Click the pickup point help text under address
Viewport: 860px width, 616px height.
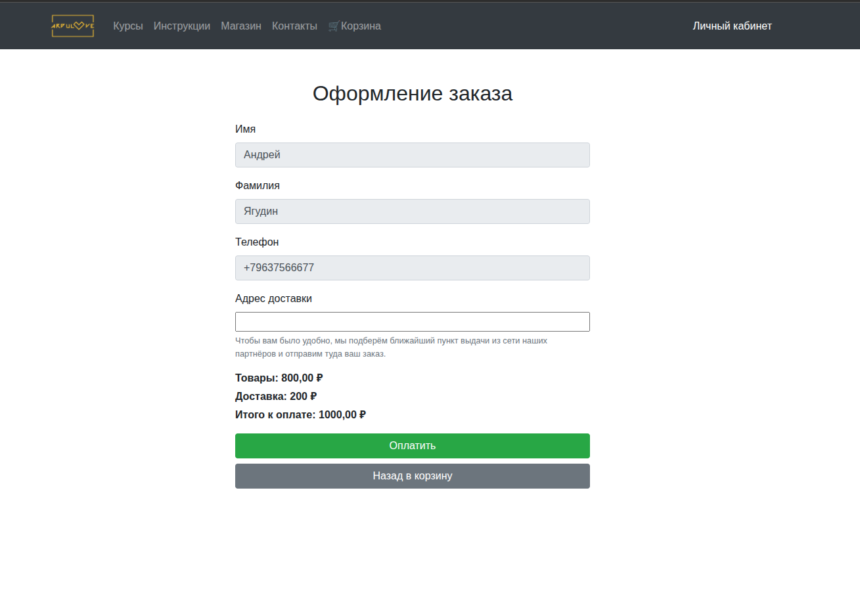[391, 347]
